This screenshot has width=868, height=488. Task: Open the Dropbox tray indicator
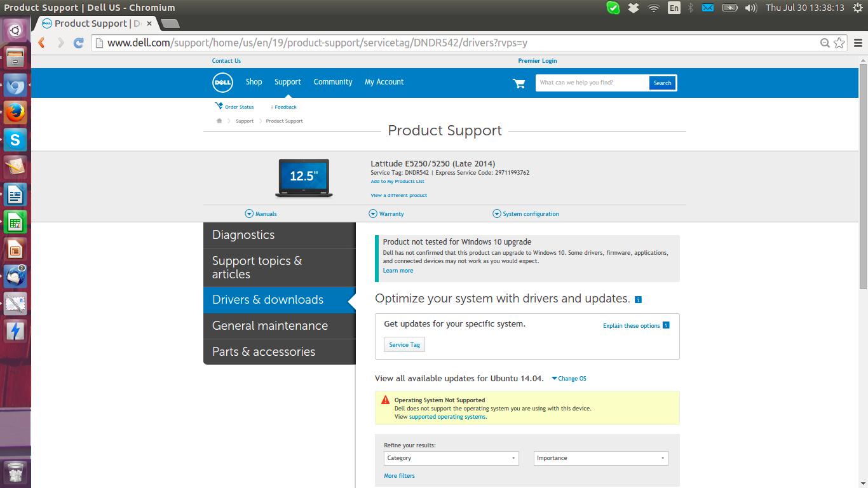[x=634, y=8]
